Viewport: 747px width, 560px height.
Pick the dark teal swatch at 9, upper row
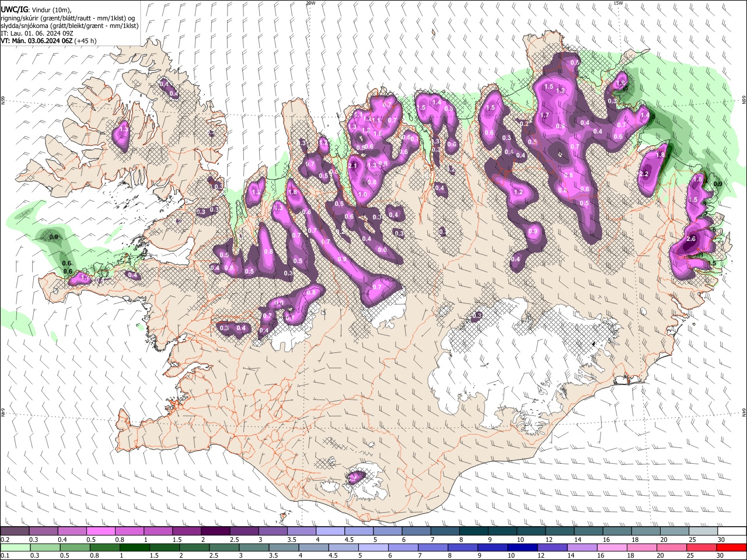502,531
